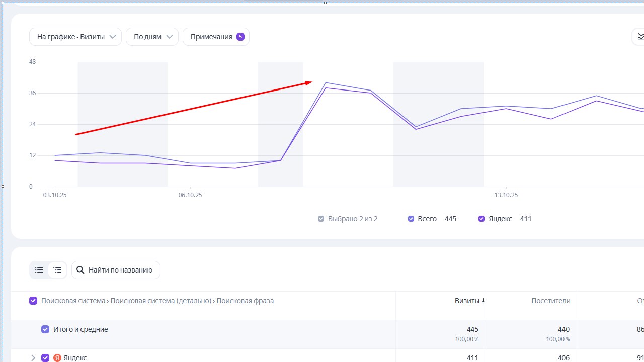
Task: Click the Yandex logo icon in the table row
Action: pos(57,358)
